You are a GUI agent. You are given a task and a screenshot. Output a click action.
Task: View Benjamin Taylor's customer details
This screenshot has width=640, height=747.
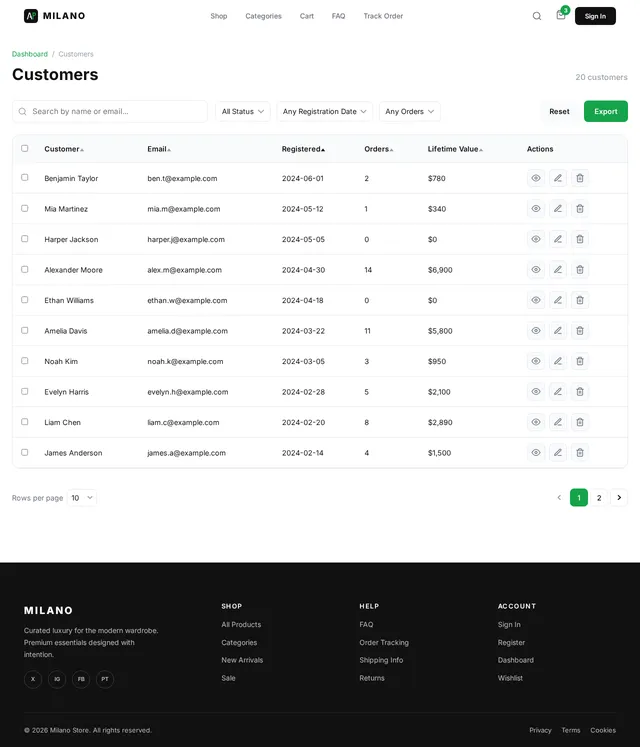(536, 178)
